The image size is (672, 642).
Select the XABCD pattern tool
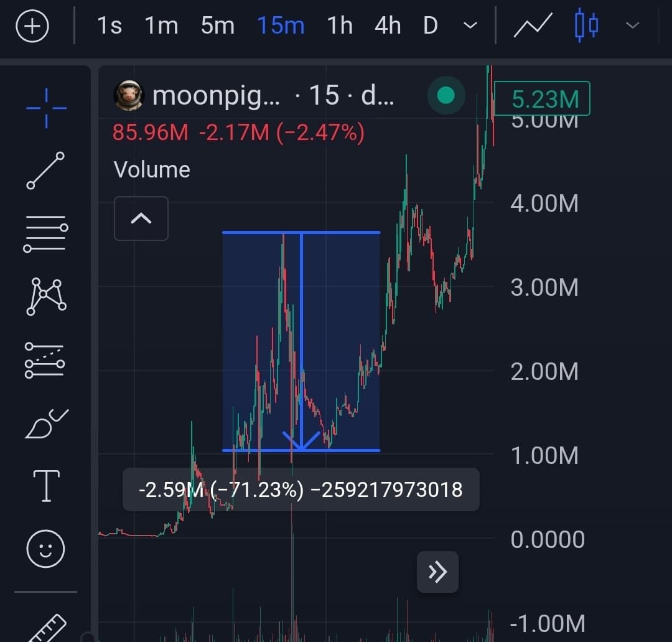point(46,296)
